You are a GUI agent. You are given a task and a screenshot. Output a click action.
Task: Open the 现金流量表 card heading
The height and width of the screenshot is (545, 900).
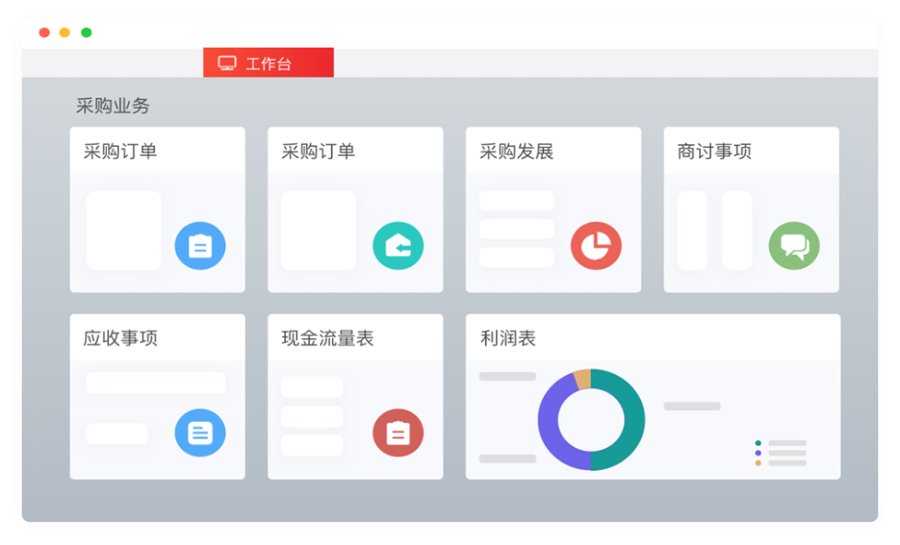(328, 339)
